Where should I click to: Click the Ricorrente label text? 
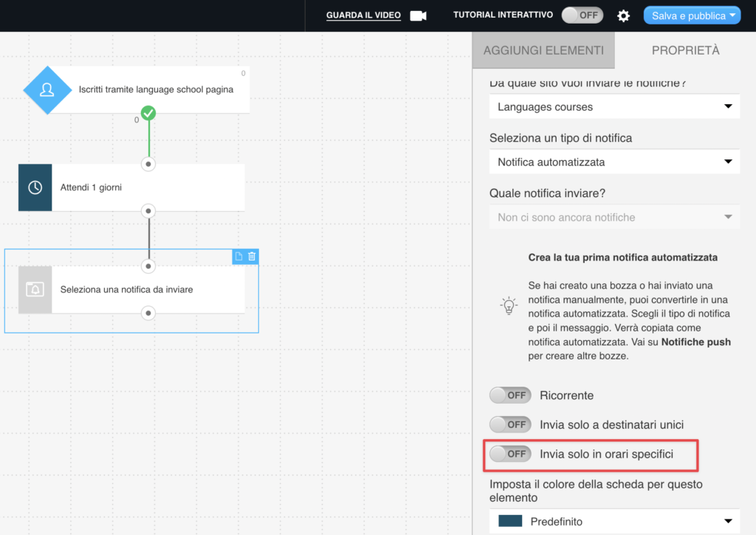coord(566,396)
